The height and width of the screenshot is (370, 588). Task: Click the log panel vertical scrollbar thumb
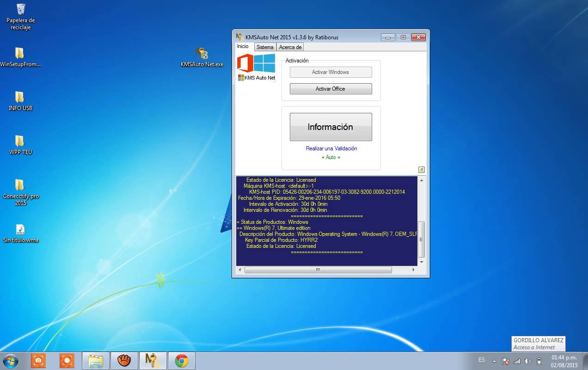click(x=421, y=240)
